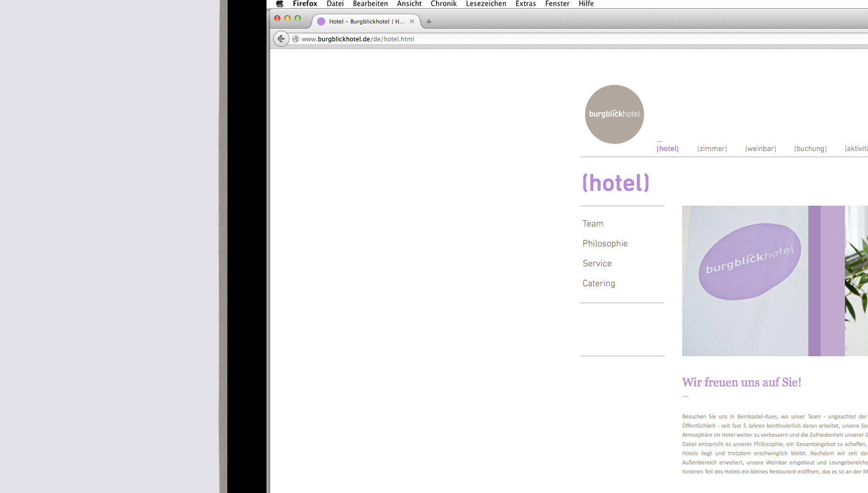Screen dimensions: 868x493
Task: Click the purple favicon on the tab
Action: [321, 21]
